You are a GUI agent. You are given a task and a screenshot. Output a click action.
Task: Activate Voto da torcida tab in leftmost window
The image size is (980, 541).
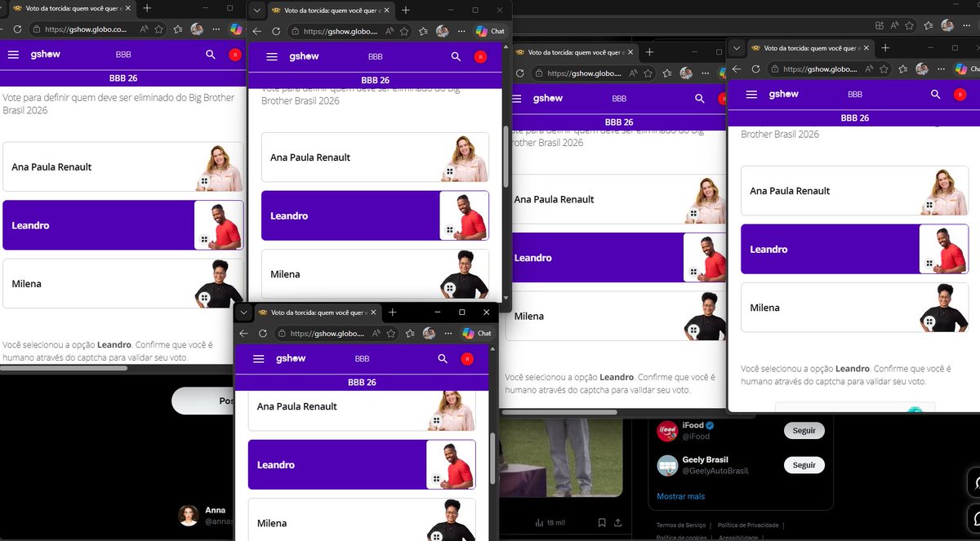click(x=69, y=7)
